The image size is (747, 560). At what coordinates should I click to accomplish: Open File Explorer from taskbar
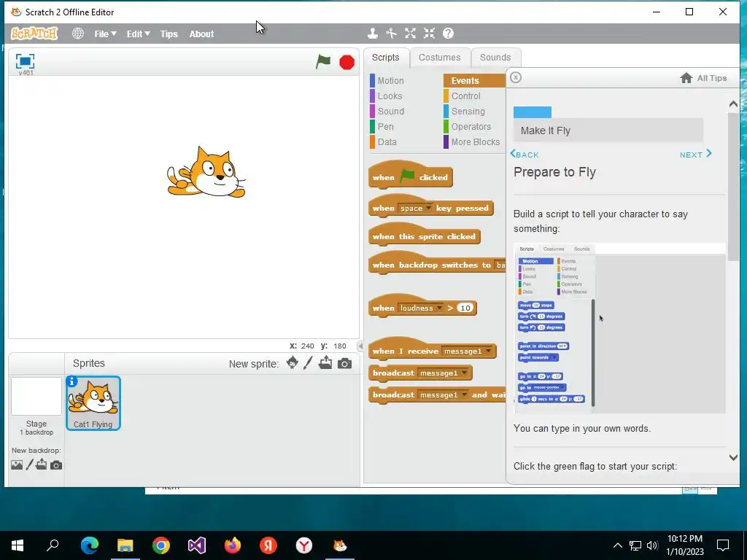[x=125, y=545]
